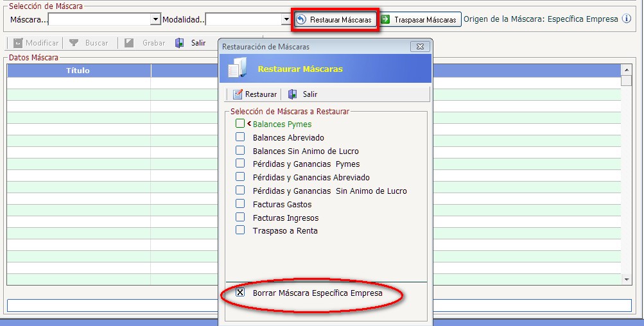Viewport: 644px width, 326px height.
Task: Click the Modificar pencil icon
Action: [18, 43]
